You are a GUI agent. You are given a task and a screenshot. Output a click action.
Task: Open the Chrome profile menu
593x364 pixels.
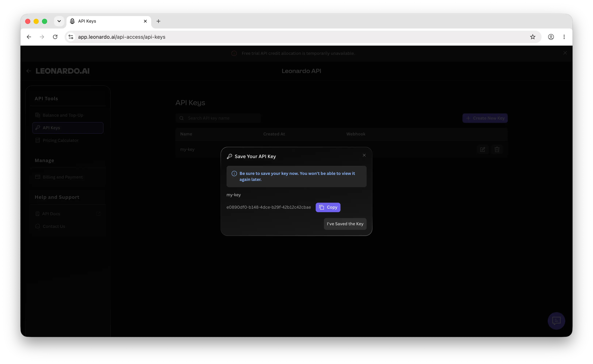point(551,37)
